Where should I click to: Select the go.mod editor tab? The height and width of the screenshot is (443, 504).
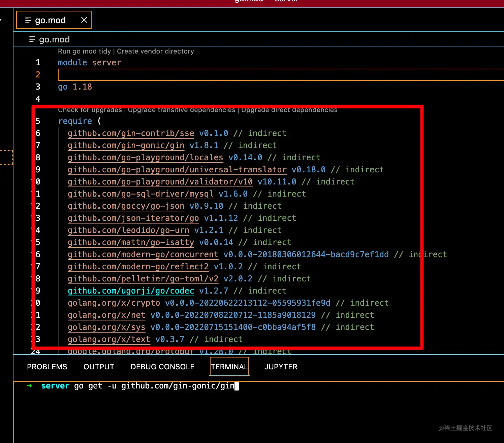click(x=54, y=20)
